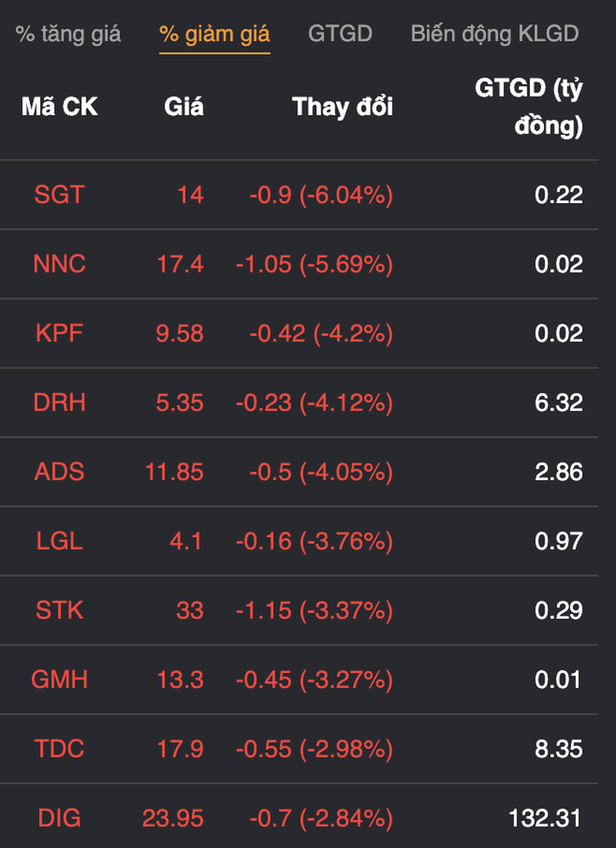Click SGT's -0.9 (-6.04%) change value
This screenshot has height=848, width=616.
click(321, 195)
